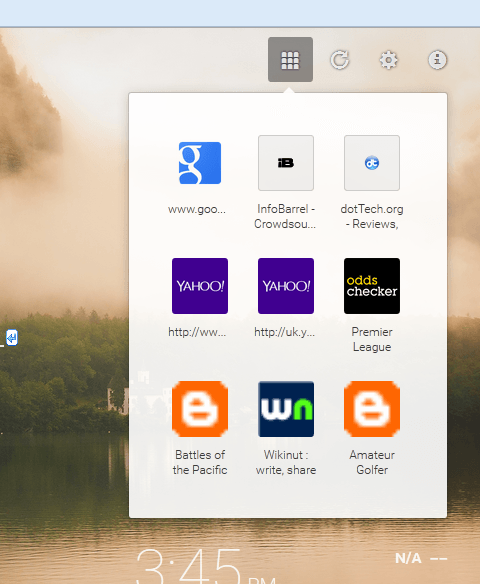The image size is (480, 584).
Task: Click the dotTech.org - Reviews, label
Action: coord(372,216)
